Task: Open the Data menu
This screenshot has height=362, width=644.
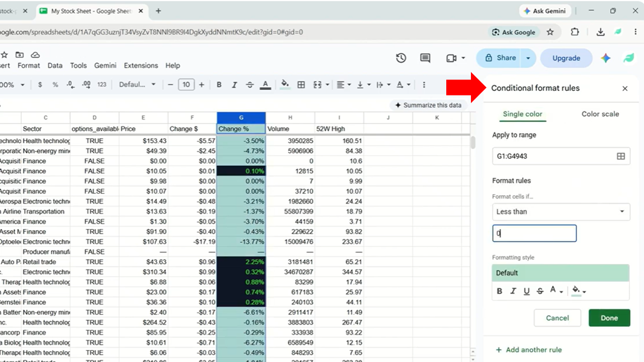Action: click(x=55, y=65)
